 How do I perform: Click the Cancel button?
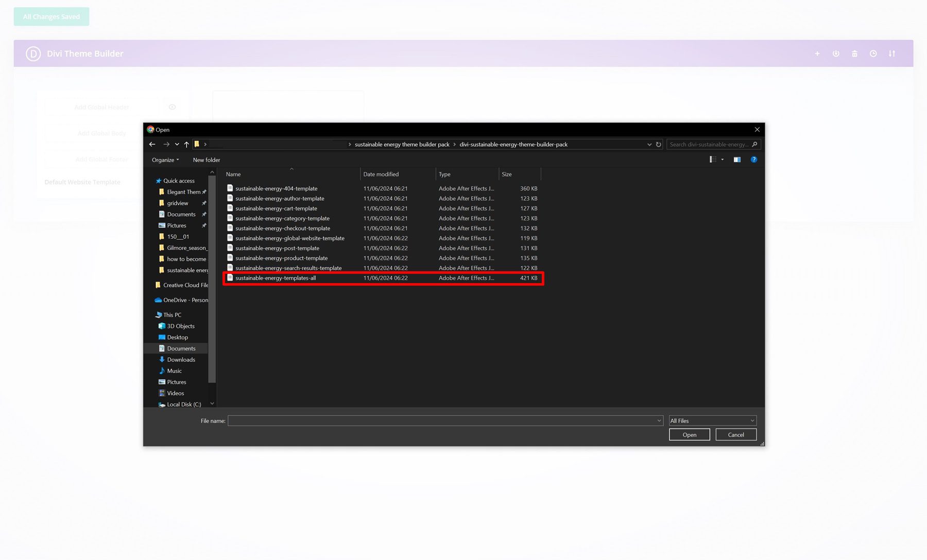[735, 435]
